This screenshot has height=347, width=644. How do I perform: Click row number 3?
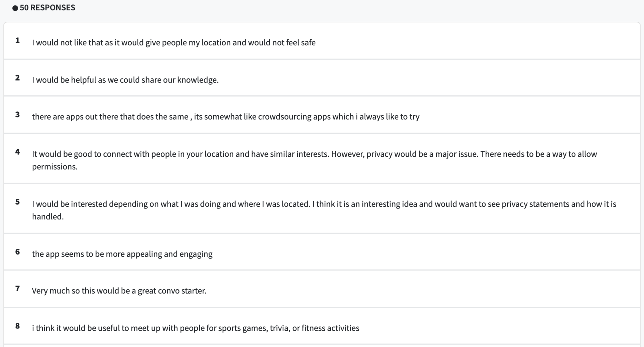click(x=18, y=115)
